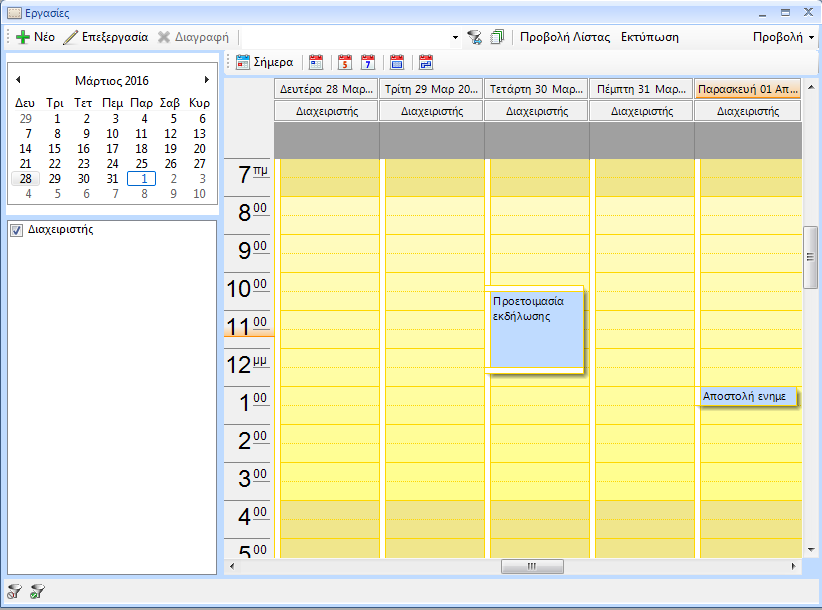The height and width of the screenshot is (610, 822).
Task: Click the filter funnel icon in top toolbar
Action: (474, 37)
